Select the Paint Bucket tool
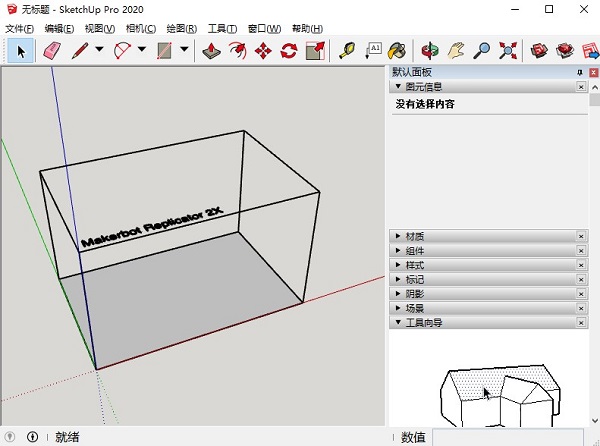The width and height of the screenshot is (600, 446). click(397, 49)
